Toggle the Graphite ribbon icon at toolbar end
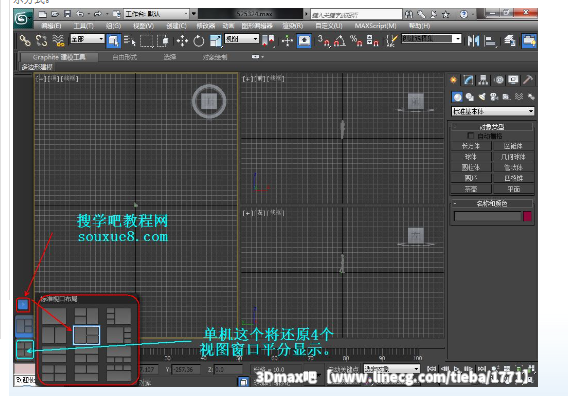Image resolution: width=568 pixels, height=396 pixels. coord(529,41)
